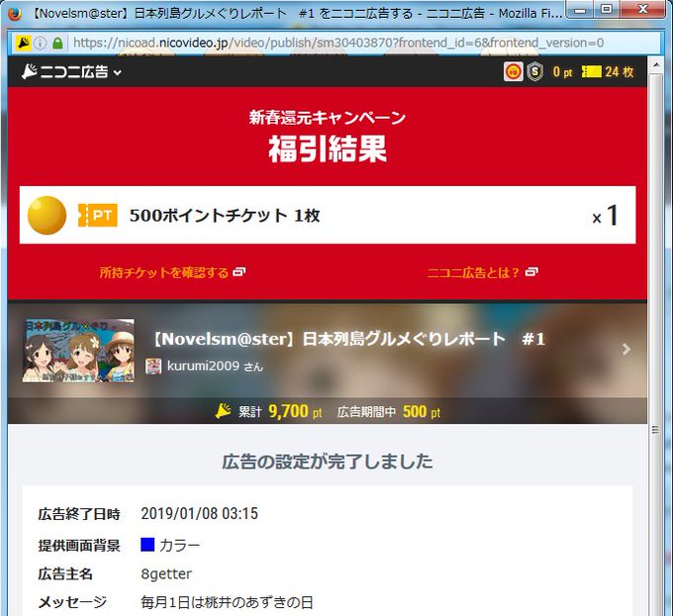Click the 累計 9,700 pt total
The image size is (673, 616).
click(280, 412)
